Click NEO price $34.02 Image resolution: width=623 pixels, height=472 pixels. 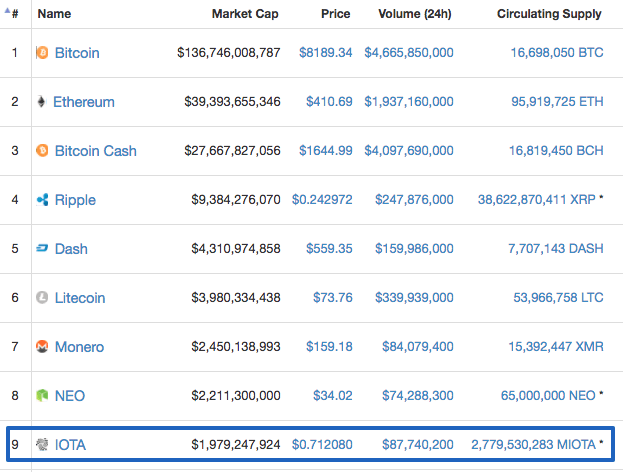[x=333, y=396]
